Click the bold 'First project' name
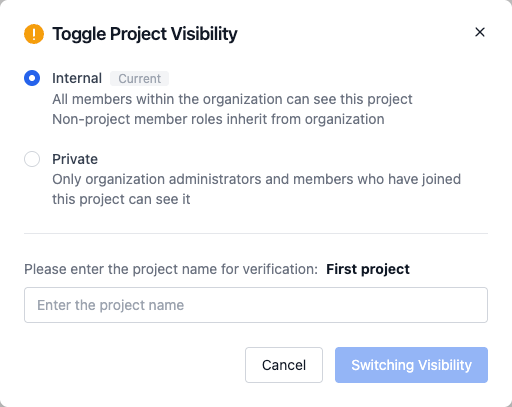512x407 pixels. (368, 269)
